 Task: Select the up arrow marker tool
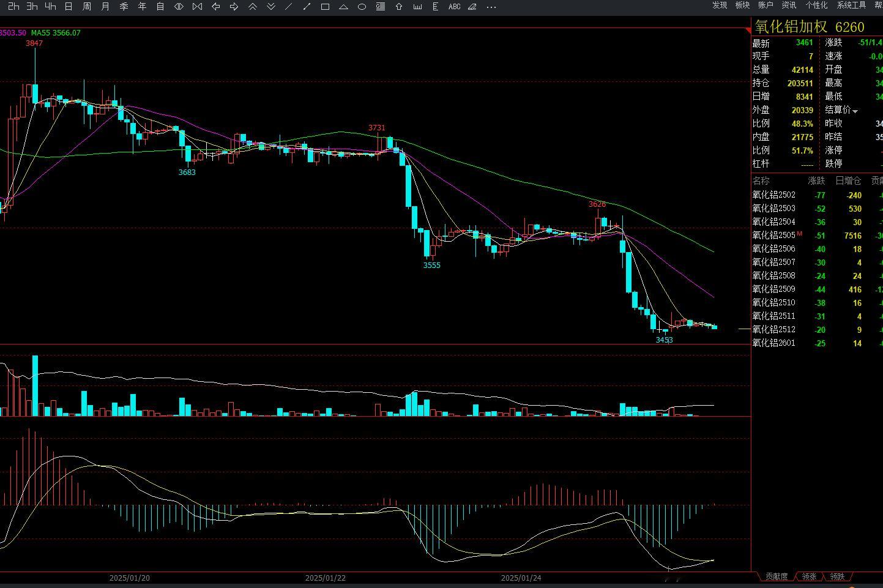pos(399,7)
